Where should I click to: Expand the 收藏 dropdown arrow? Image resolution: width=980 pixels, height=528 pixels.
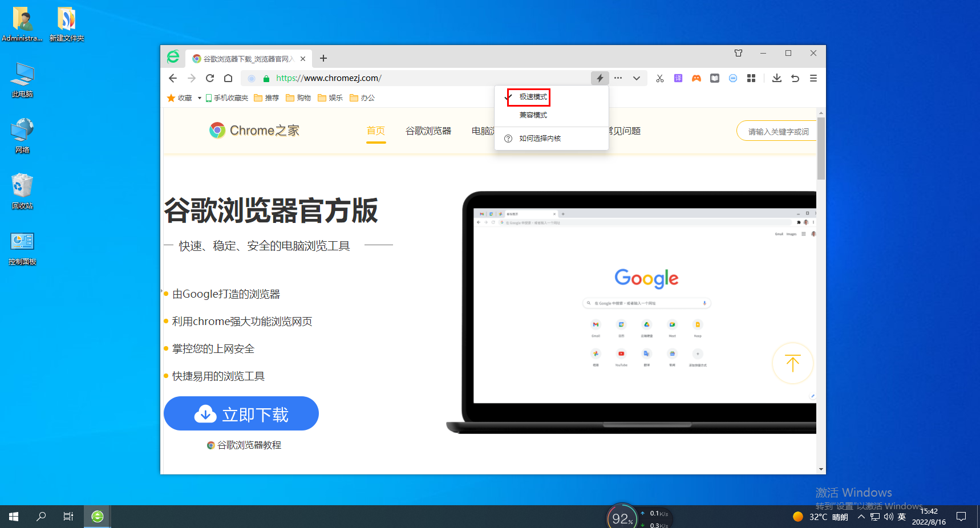click(x=199, y=98)
